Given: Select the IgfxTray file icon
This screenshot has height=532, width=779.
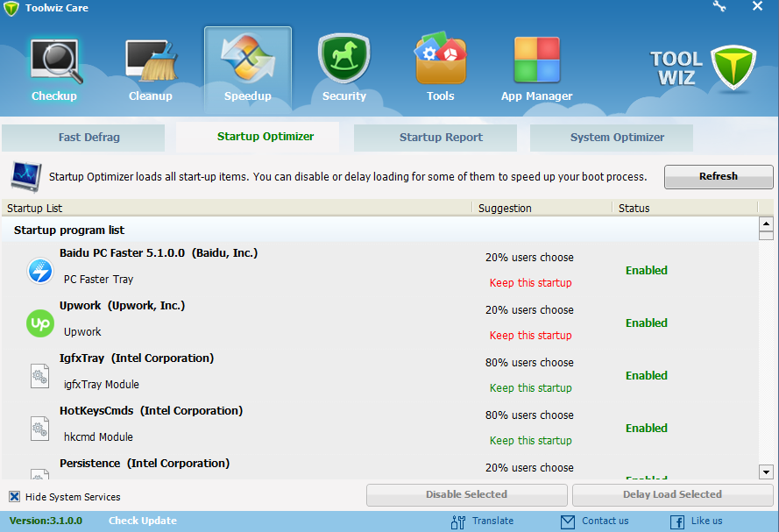Looking at the screenshot, I should coord(39,376).
